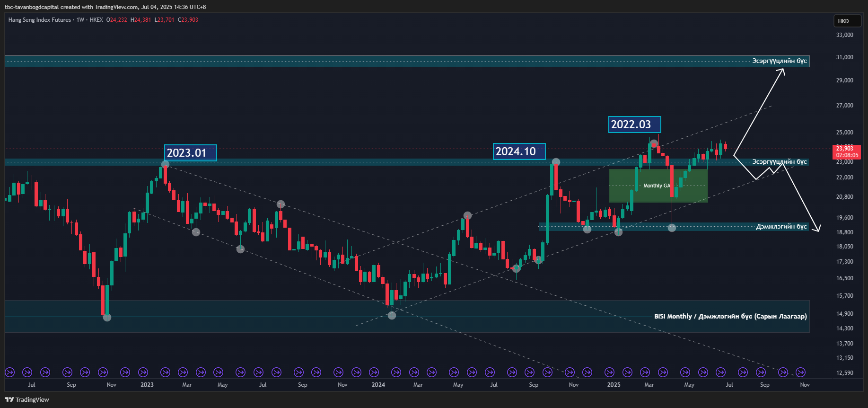Click the 31,000 price axis label

tap(845, 57)
